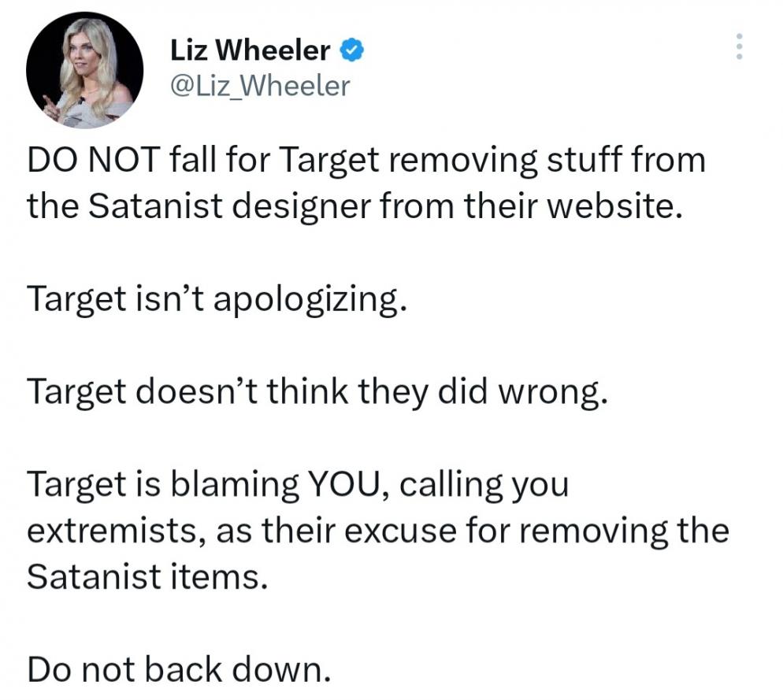
Task: Open the tweet's three-dot more options menu
Action: 740,47
